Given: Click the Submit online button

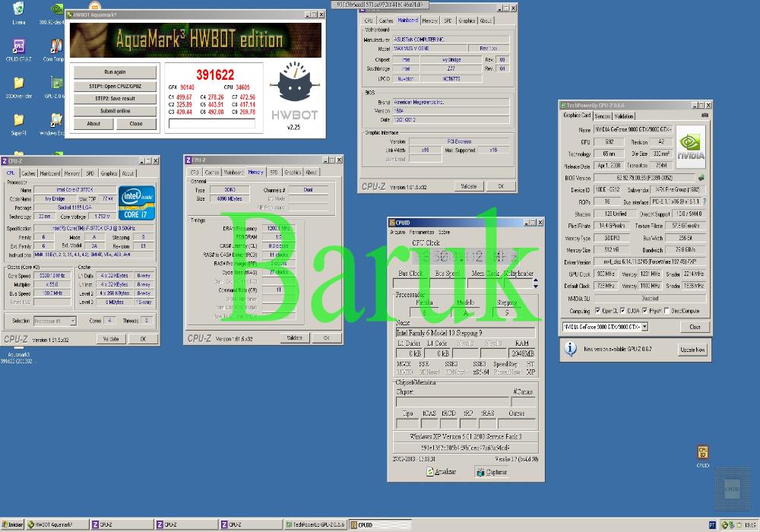Looking at the screenshot, I should point(115,111).
